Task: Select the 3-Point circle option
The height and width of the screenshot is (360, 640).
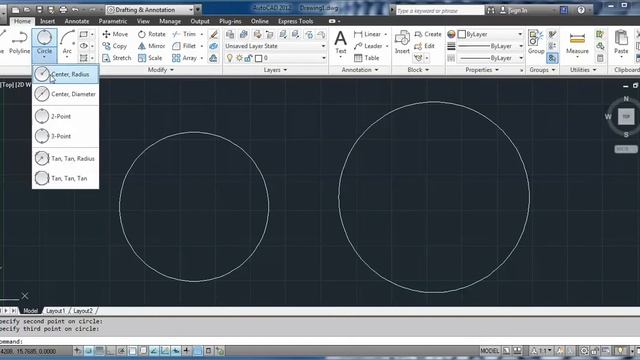Action: point(65,136)
